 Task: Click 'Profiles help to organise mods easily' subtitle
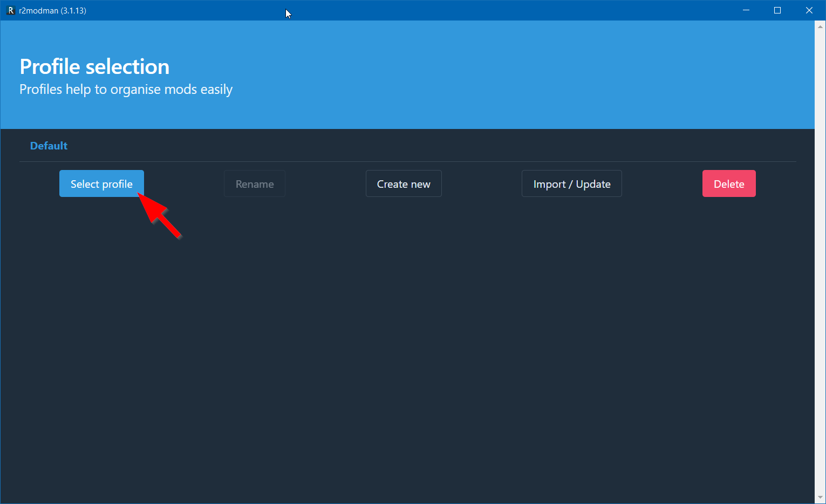[126, 90]
